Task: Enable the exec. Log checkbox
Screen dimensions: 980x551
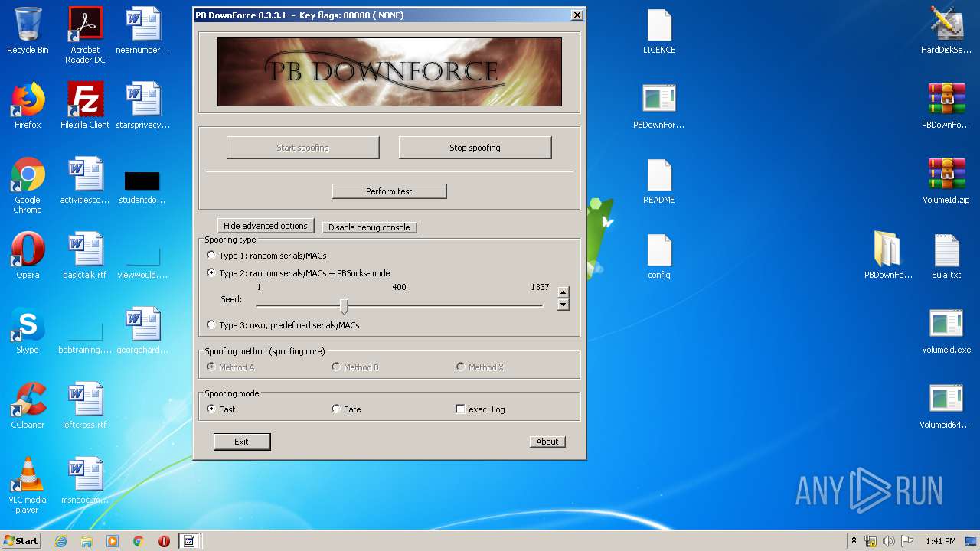Action: [x=480, y=409]
